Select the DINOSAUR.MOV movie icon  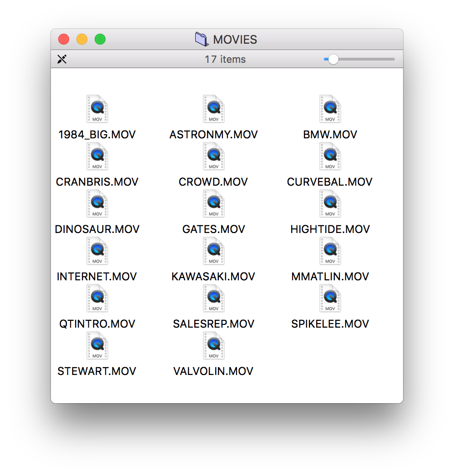(x=97, y=204)
